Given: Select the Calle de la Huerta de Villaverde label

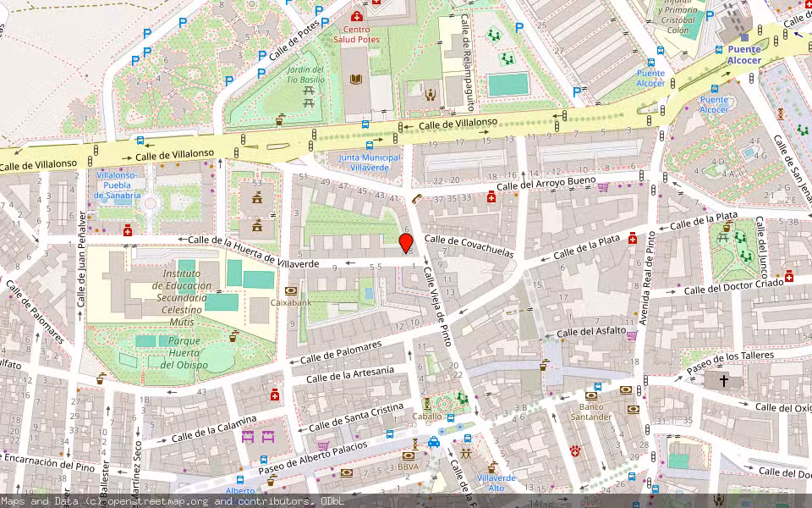Looking at the screenshot, I should click(253, 251).
